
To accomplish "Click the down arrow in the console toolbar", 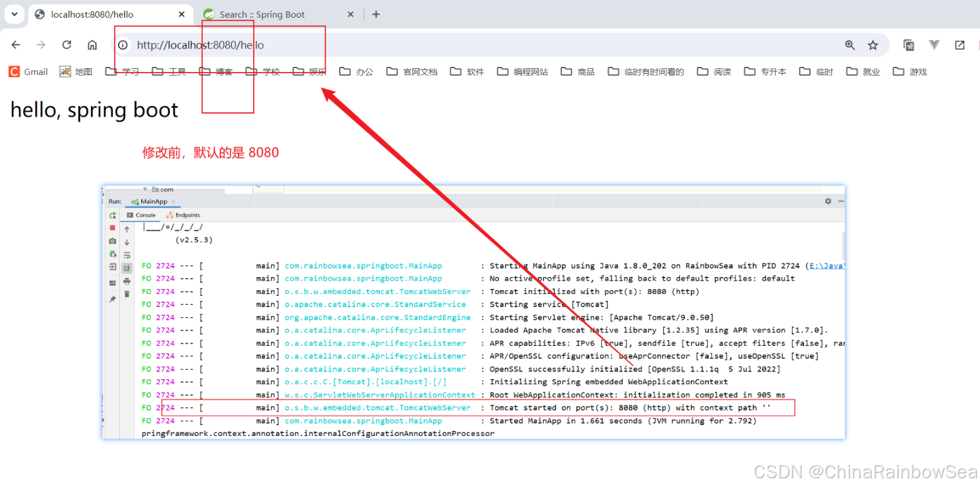I will pyautogui.click(x=127, y=242).
